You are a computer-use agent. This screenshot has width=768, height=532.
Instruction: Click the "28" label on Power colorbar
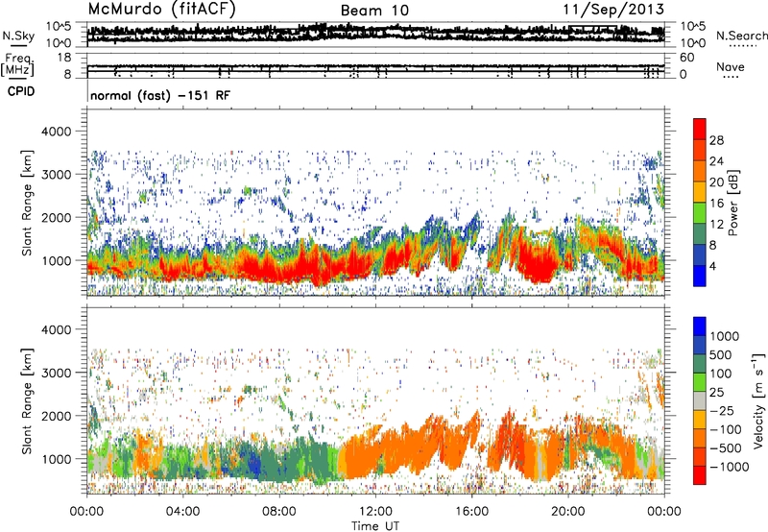[716, 140]
